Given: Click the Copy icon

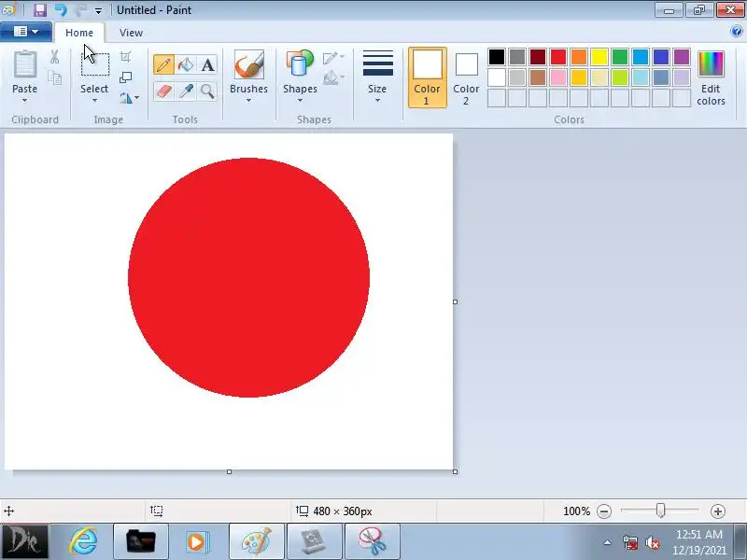Looking at the screenshot, I should pyautogui.click(x=55, y=77).
